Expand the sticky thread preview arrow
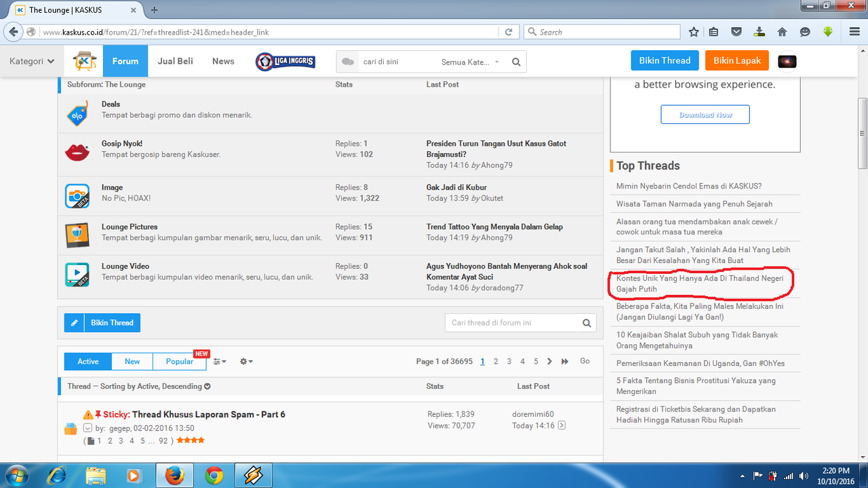The width and height of the screenshot is (868, 488). click(x=87, y=428)
